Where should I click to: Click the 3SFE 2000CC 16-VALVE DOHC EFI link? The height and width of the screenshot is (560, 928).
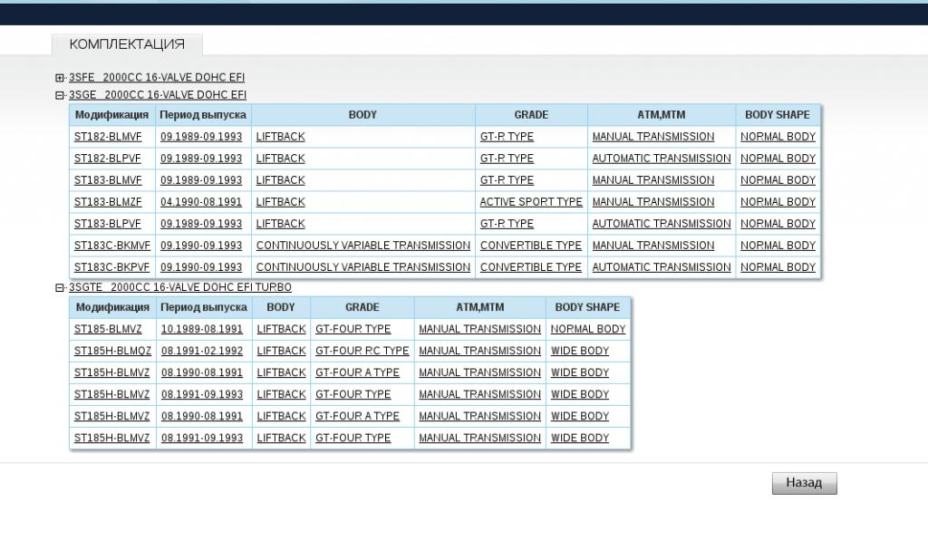tap(157, 78)
